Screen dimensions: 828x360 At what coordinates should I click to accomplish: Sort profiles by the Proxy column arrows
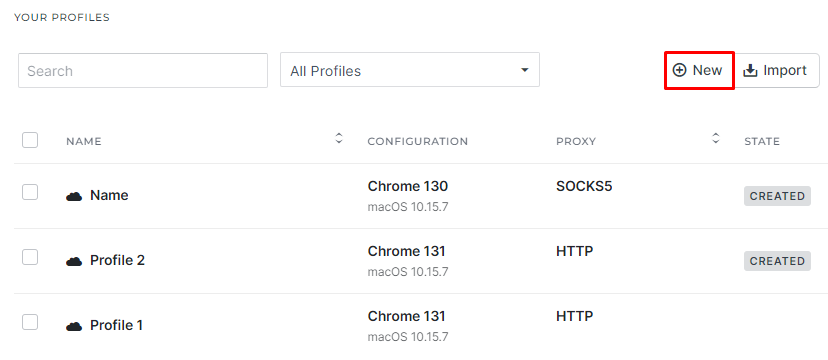pos(716,138)
